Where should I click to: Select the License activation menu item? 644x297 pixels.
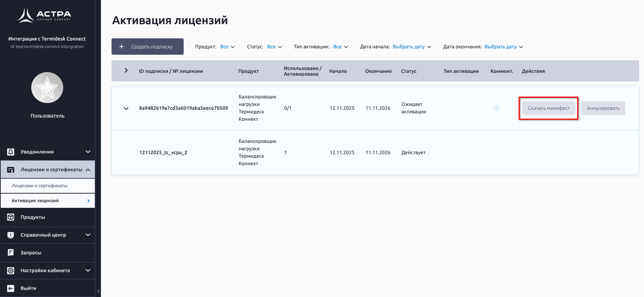35,201
